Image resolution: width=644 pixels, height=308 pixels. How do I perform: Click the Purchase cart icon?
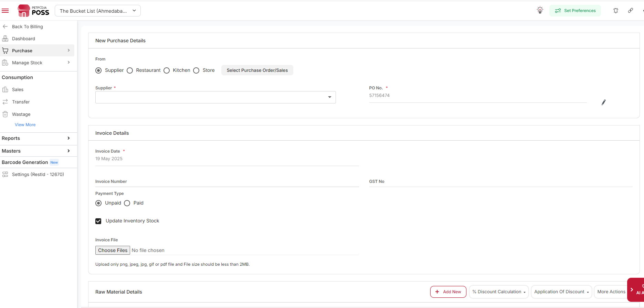click(5, 51)
